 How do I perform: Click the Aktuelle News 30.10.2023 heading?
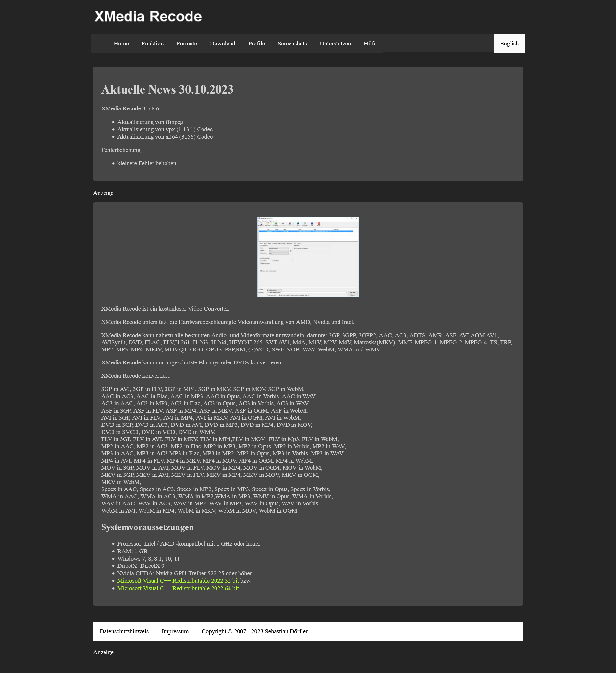[167, 89]
